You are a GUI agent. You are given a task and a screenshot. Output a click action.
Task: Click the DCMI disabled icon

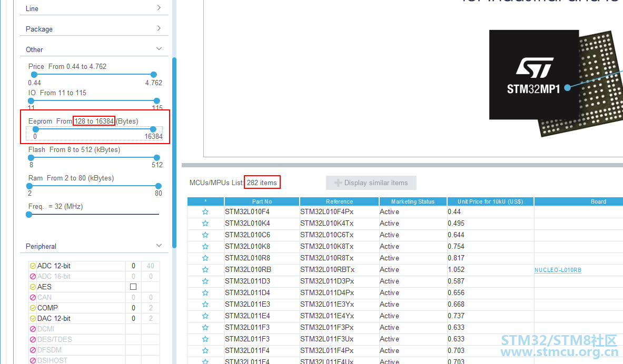(x=33, y=329)
